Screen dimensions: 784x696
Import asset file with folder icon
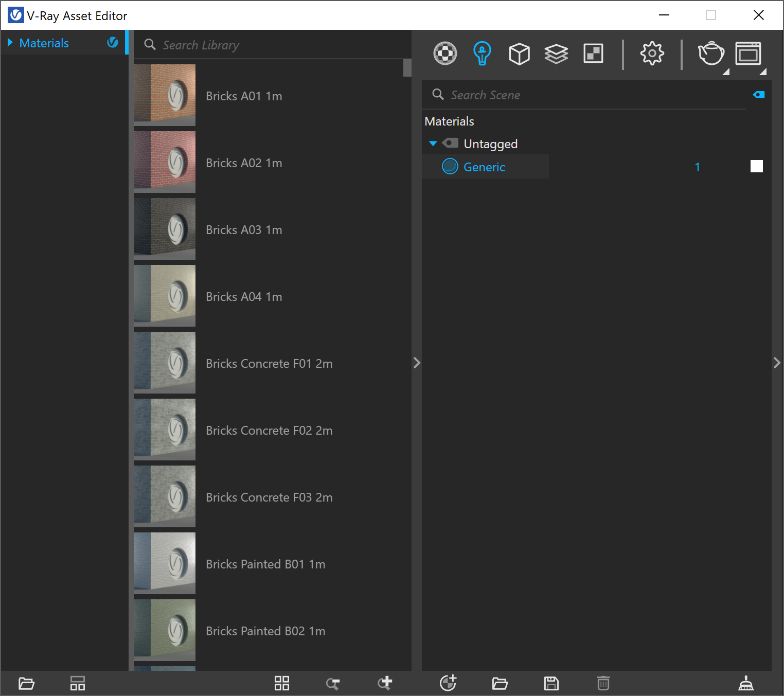(500, 684)
